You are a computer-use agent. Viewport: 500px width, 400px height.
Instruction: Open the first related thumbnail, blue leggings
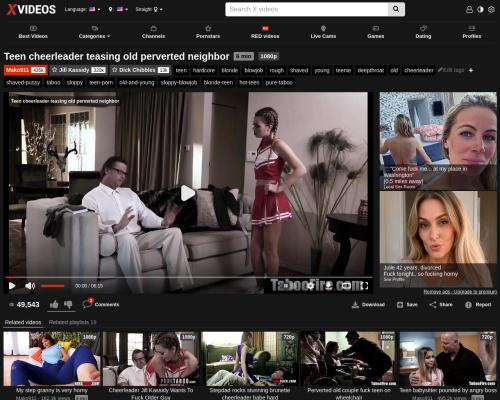pyautogui.click(x=51, y=359)
